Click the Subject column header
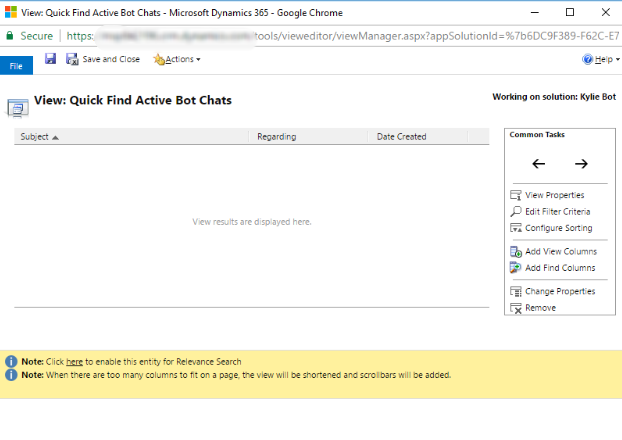The width and height of the screenshot is (622, 440). [x=131, y=136]
